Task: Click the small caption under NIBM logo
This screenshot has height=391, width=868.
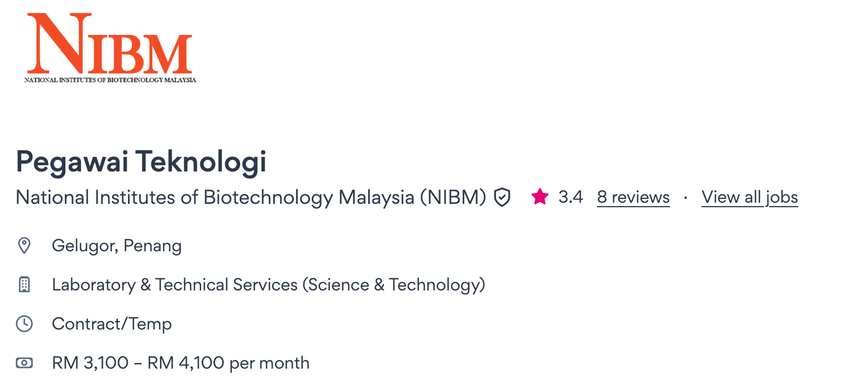Action: coord(110,80)
